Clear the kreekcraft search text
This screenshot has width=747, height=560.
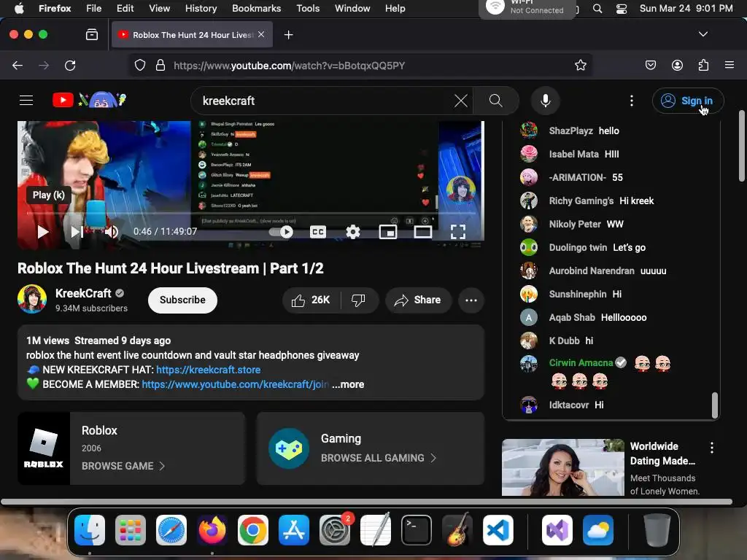tap(460, 101)
